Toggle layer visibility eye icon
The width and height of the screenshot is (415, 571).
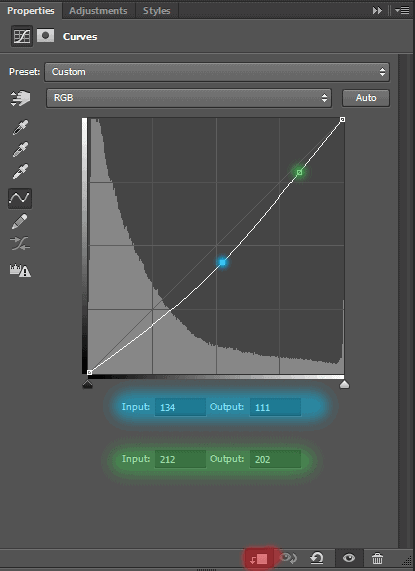(349, 558)
